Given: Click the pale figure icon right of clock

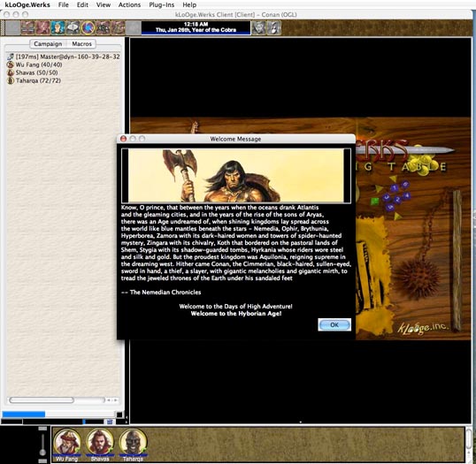Looking at the screenshot, I should tap(273, 28).
